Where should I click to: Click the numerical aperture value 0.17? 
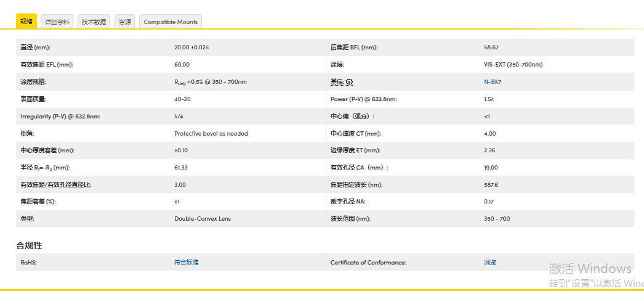point(489,202)
